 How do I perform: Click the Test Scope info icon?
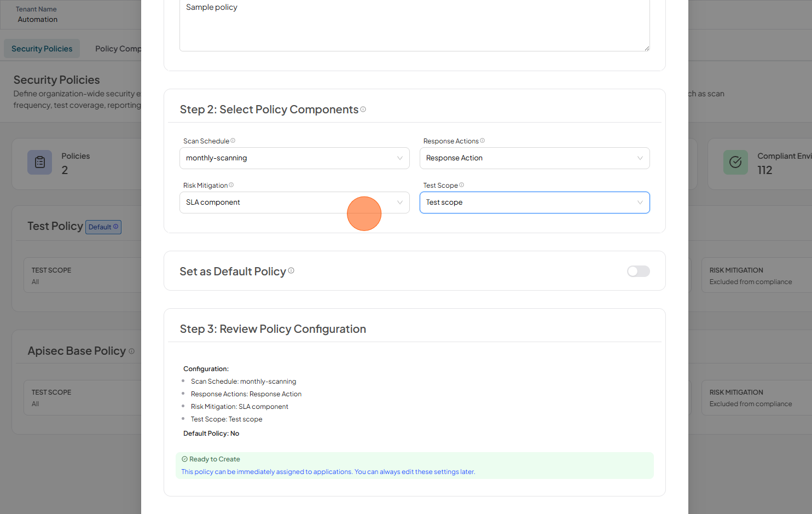(462, 185)
